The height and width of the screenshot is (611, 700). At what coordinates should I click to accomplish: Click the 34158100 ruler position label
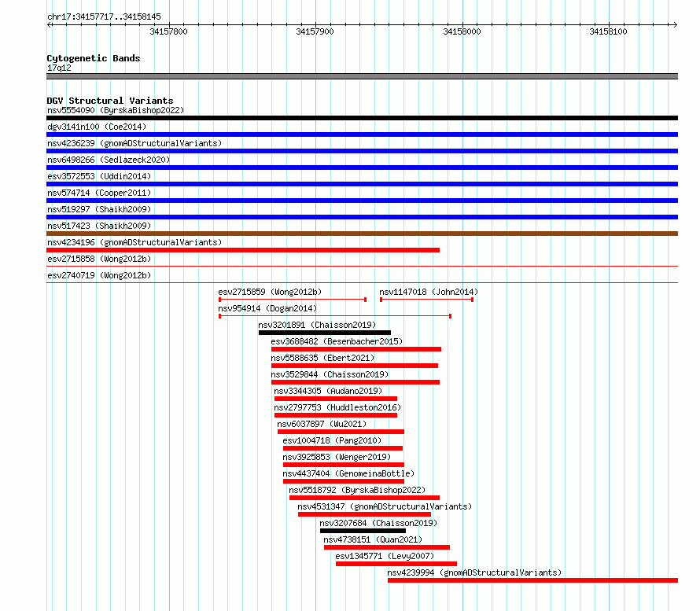coord(608,31)
